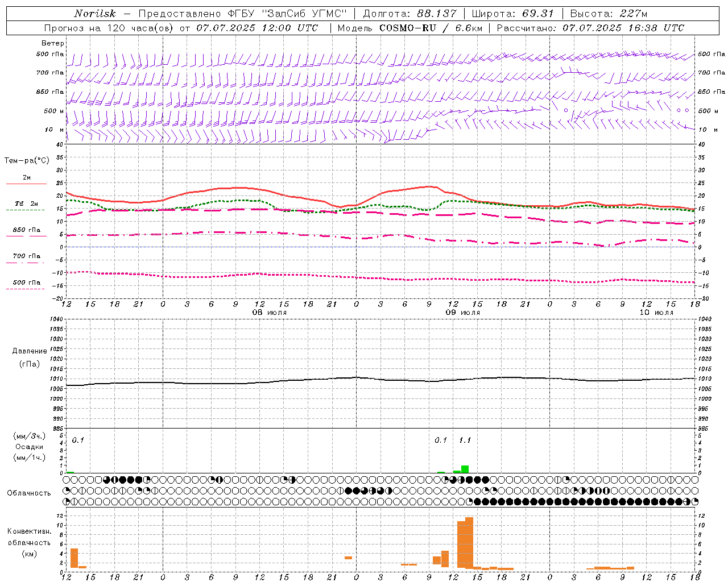This screenshot has width=728, height=582.
Task: Click the '1.1' precipitation amount value
Action: [x=465, y=440]
